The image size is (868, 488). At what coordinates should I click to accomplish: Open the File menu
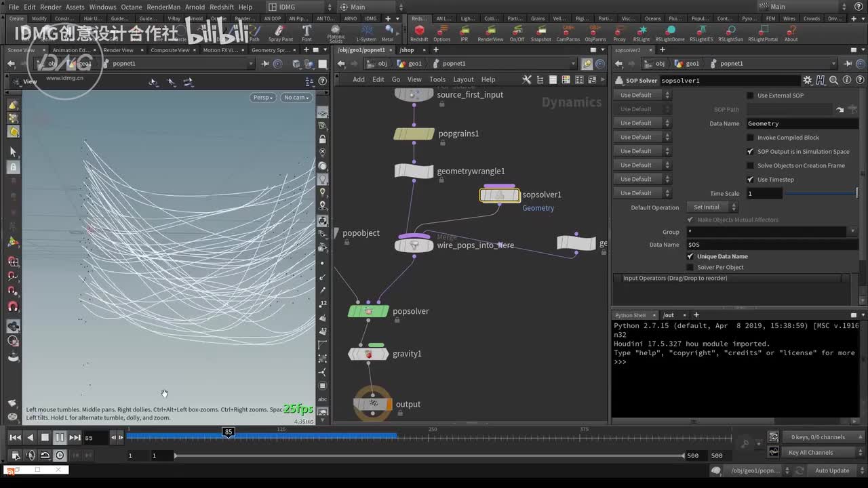point(14,7)
